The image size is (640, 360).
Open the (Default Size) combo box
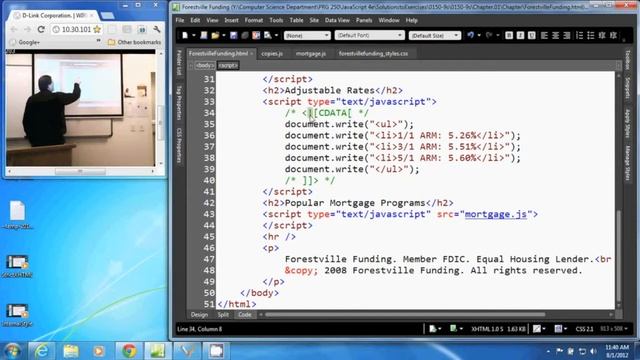pos(435,36)
